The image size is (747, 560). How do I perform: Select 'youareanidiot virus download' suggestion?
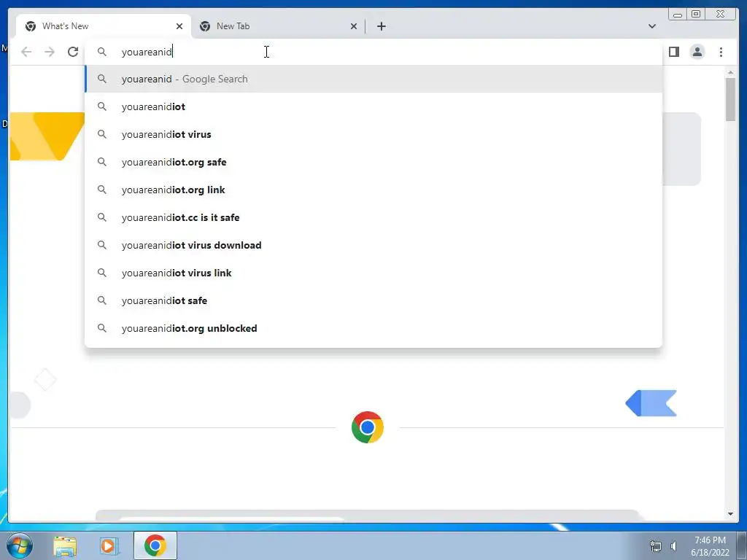coord(373,245)
